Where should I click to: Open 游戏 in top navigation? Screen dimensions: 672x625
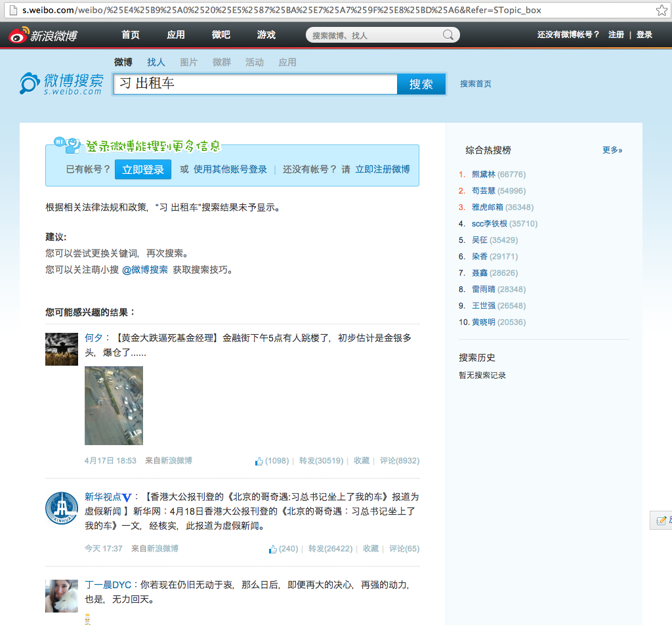(266, 35)
